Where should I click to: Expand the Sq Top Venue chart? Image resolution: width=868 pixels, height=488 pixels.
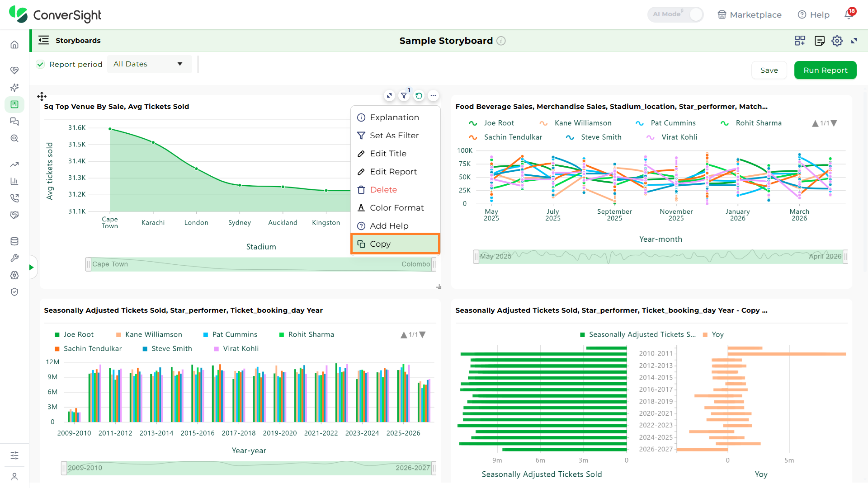389,95
